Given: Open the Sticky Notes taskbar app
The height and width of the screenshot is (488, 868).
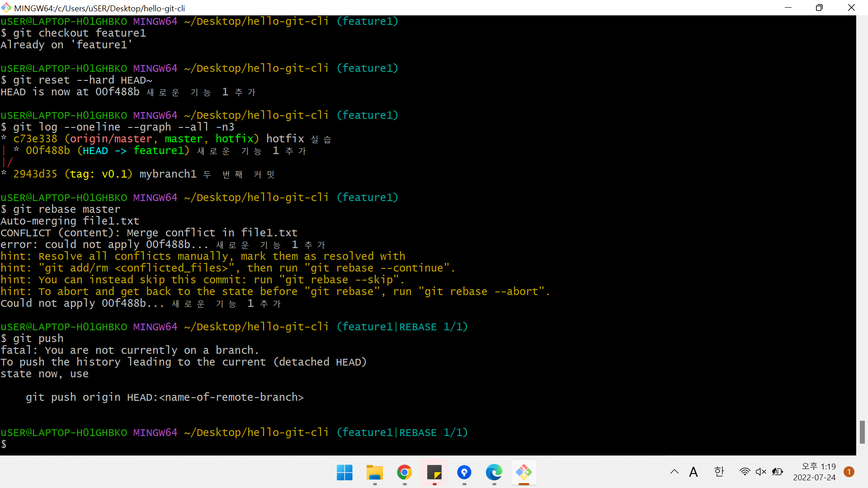Looking at the screenshot, I should point(434,473).
